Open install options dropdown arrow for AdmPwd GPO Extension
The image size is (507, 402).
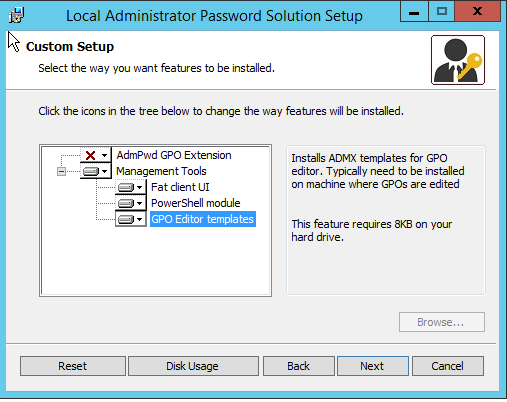[x=104, y=155]
